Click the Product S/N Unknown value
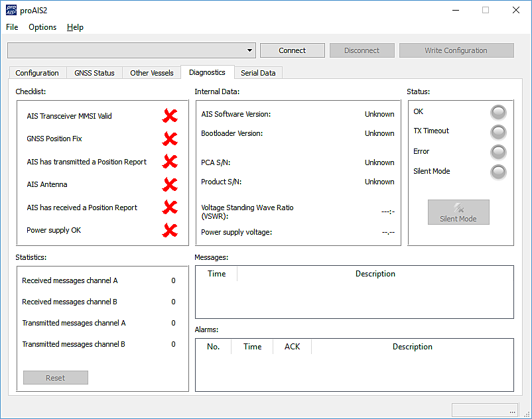Viewport: 532px width, 419px height. coord(379,182)
